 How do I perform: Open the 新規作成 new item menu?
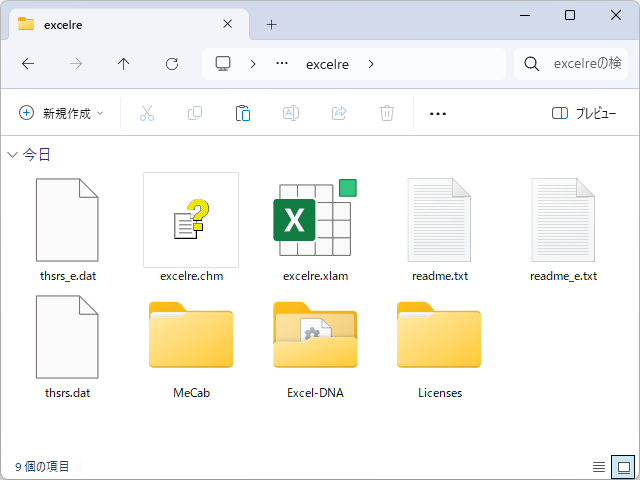61,113
